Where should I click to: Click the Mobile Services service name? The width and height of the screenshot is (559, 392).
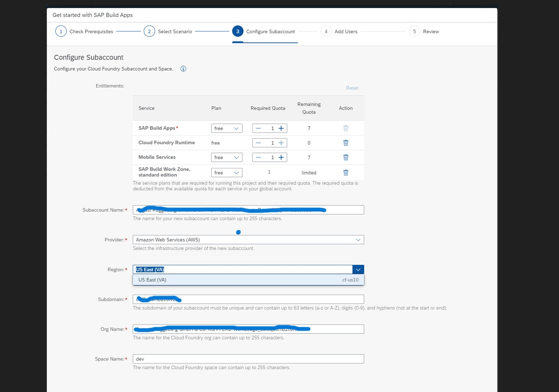tap(157, 157)
